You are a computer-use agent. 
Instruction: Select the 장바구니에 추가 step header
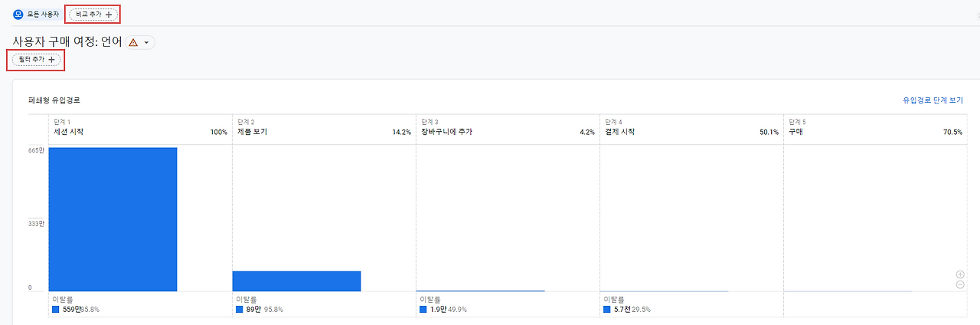pyautogui.click(x=446, y=132)
